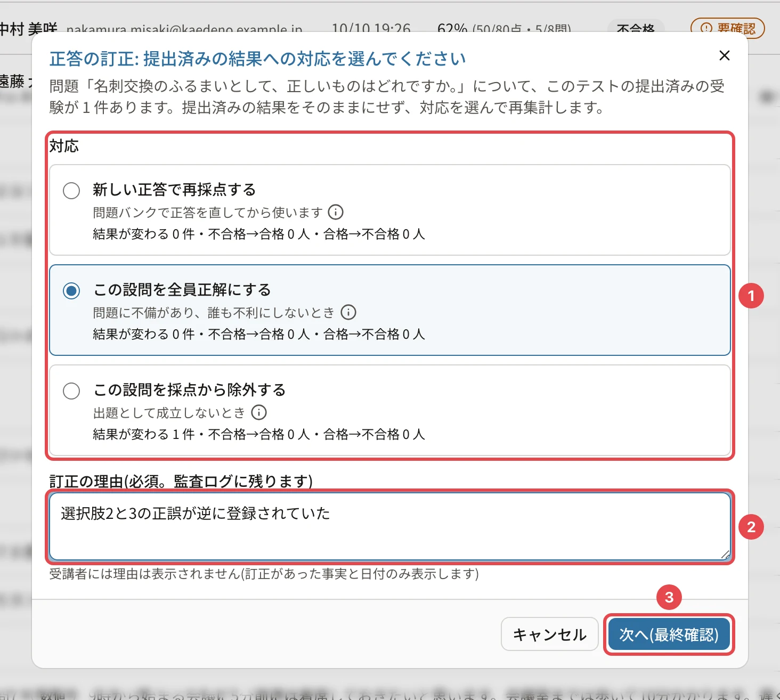Image resolution: width=780 pixels, height=700 pixels.
Task: Click the 要確認 badge in background row
Action: point(728,28)
